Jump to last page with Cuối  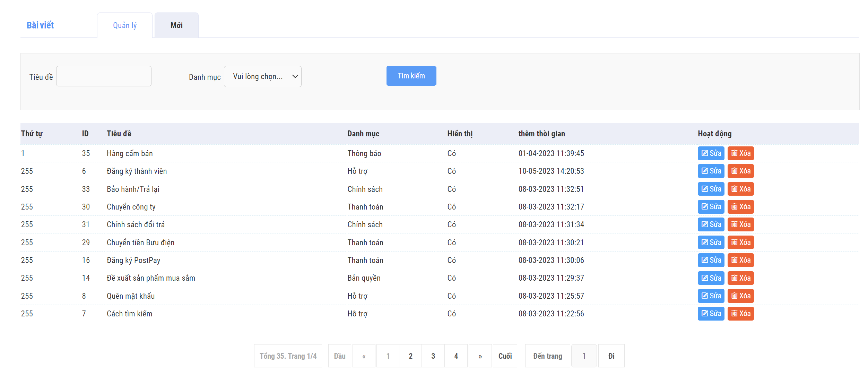[x=505, y=356]
